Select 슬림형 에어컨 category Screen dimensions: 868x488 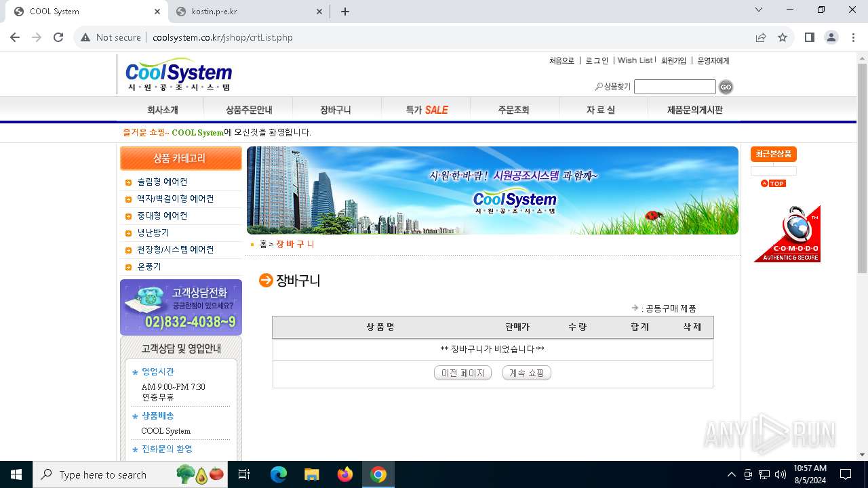[x=162, y=182]
